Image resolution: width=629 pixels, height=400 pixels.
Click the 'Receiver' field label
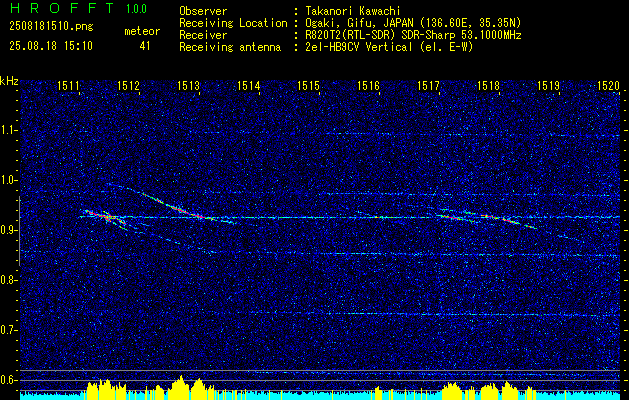(x=203, y=35)
